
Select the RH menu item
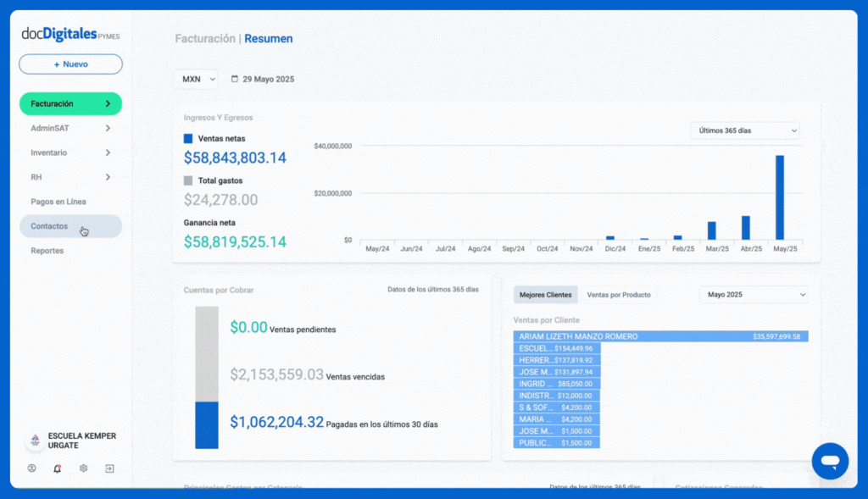pyautogui.click(x=71, y=177)
